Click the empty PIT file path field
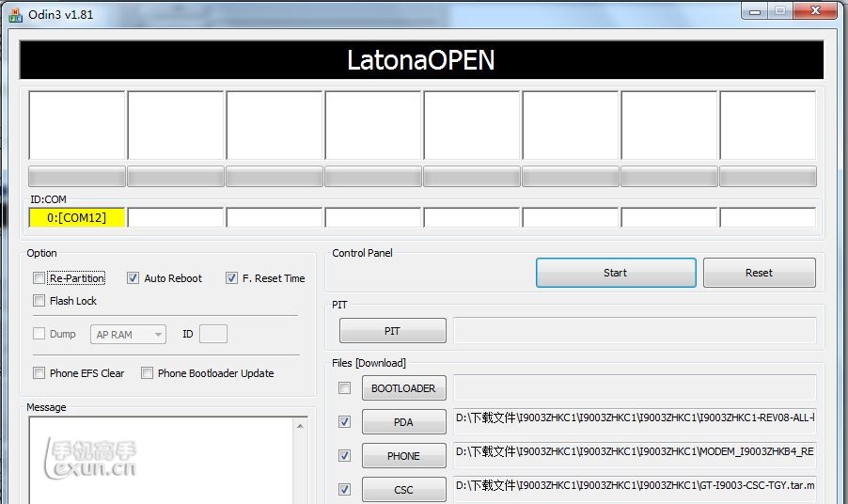The image size is (848, 504). [635, 330]
